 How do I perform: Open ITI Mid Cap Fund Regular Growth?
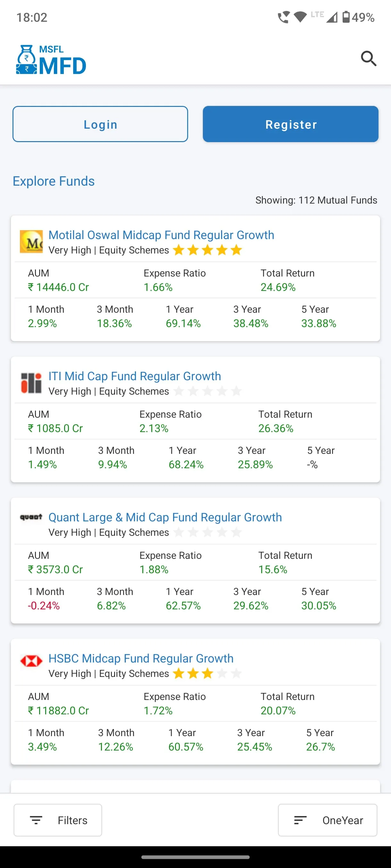click(135, 376)
